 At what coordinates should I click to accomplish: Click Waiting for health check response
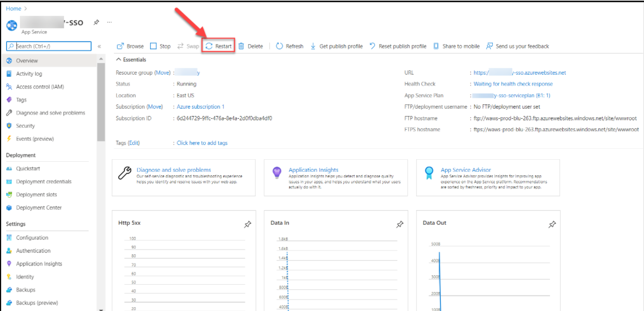[513, 84]
